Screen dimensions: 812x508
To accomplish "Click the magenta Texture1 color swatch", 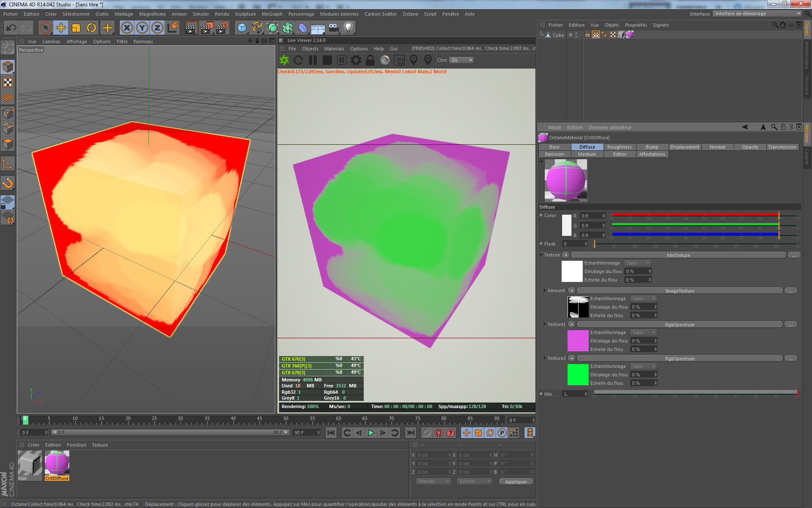I will click(x=578, y=341).
